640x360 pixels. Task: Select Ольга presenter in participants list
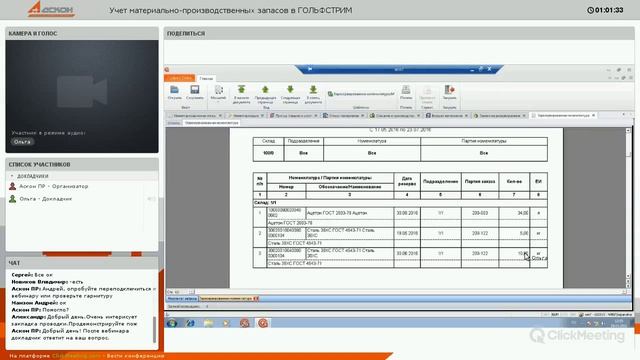coord(46,199)
